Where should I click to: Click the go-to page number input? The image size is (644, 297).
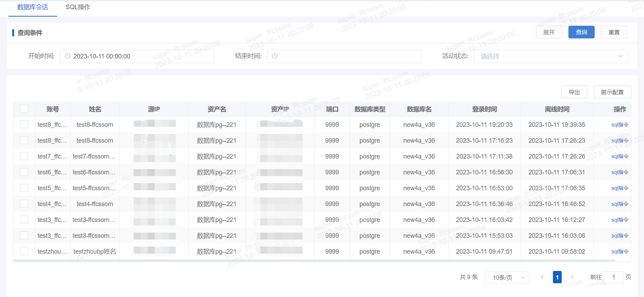click(x=613, y=277)
